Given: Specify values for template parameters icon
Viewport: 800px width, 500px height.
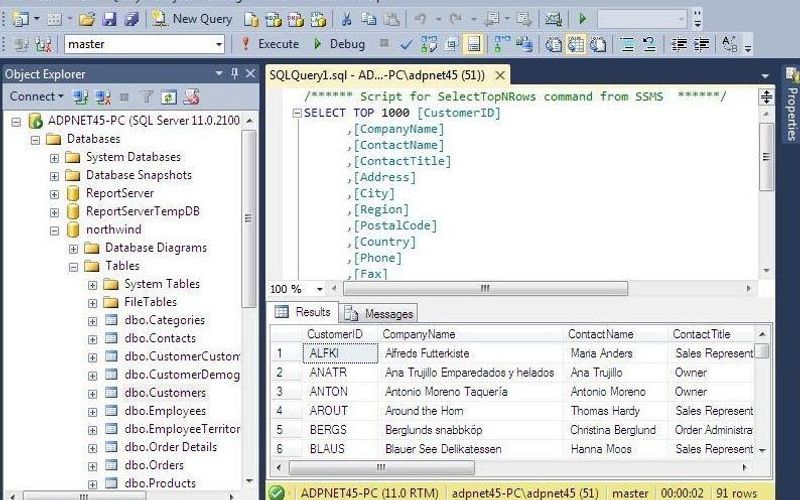Looking at the screenshot, I should click(729, 44).
